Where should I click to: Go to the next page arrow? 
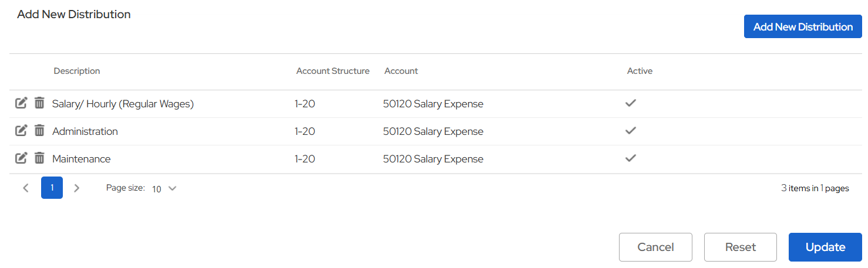(76, 188)
